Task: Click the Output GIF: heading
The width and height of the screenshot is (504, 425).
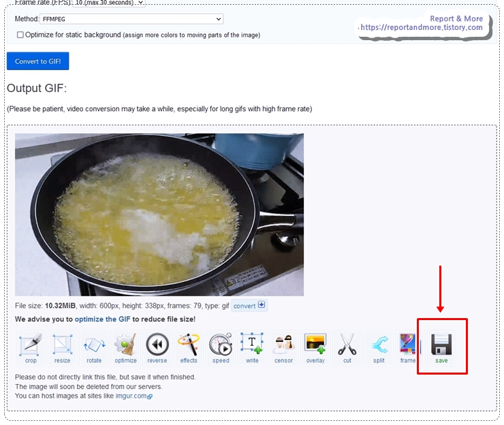Action: click(x=37, y=88)
